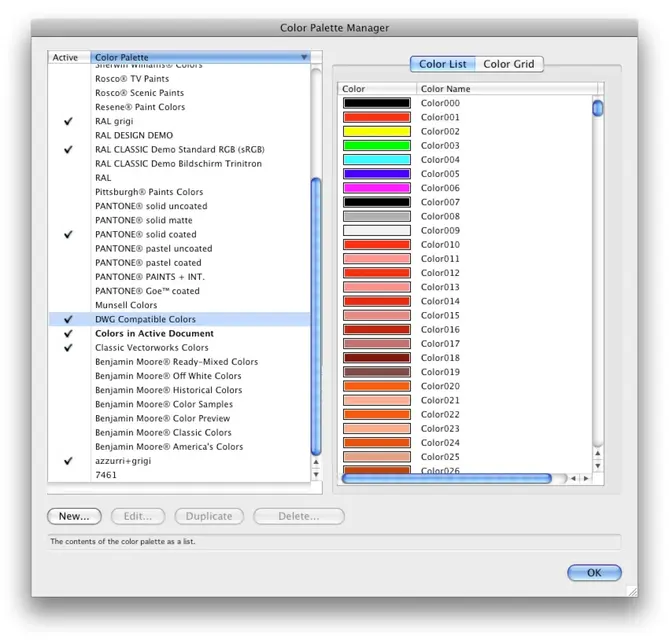Sort by the Color Palette column header
669x640 pixels.
pyautogui.click(x=201, y=57)
